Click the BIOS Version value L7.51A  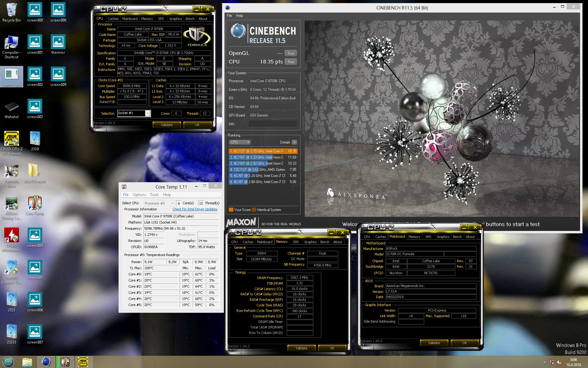point(431,292)
